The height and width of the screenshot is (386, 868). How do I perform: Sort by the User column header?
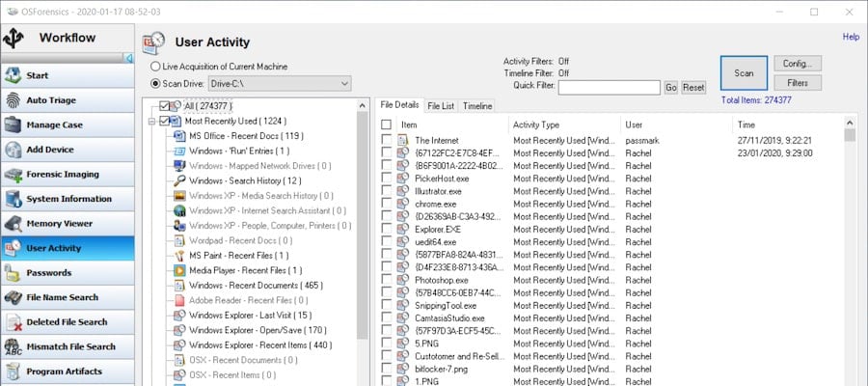click(676, 124)
